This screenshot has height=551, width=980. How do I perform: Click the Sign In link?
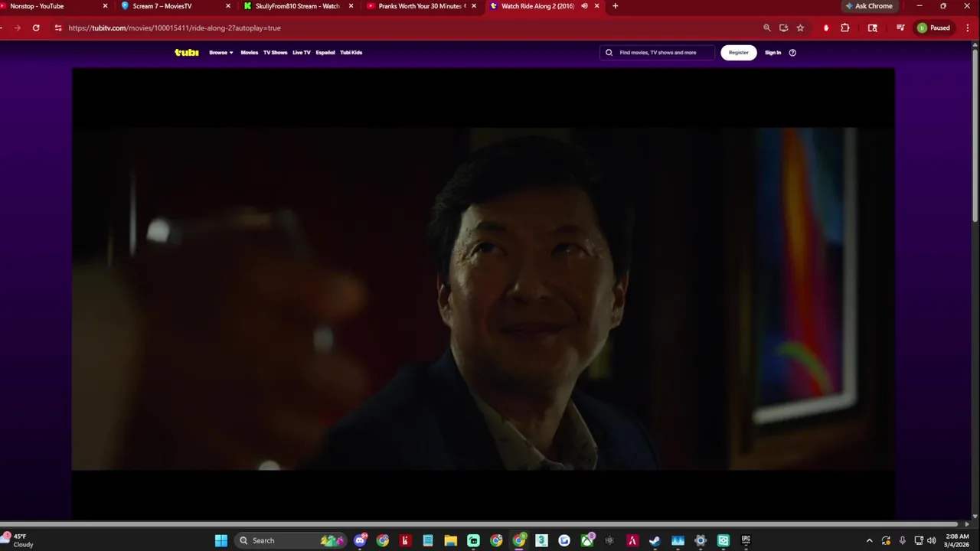coord(773,53)
